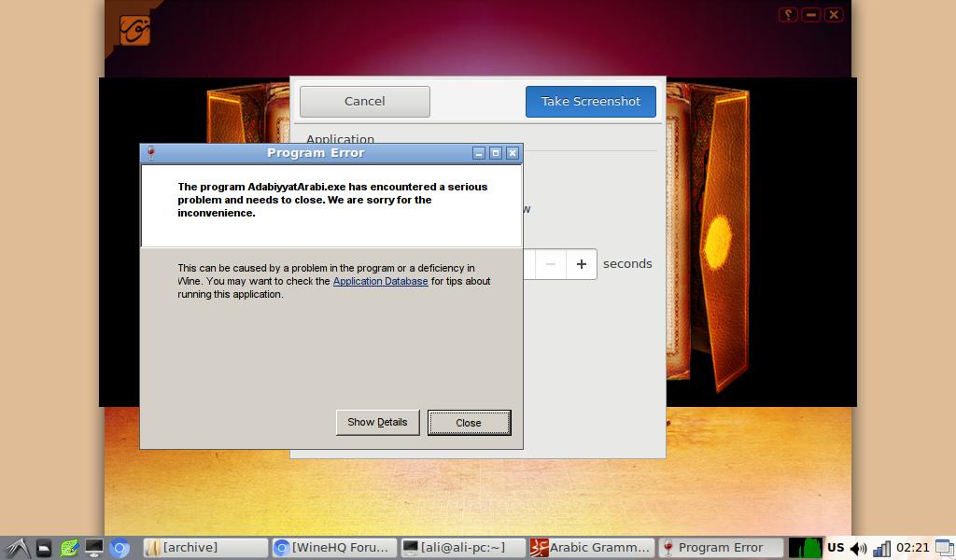Increase delay seconds with plus button
956x560 pixels.
pyautogui.click(x=581, y=264)
